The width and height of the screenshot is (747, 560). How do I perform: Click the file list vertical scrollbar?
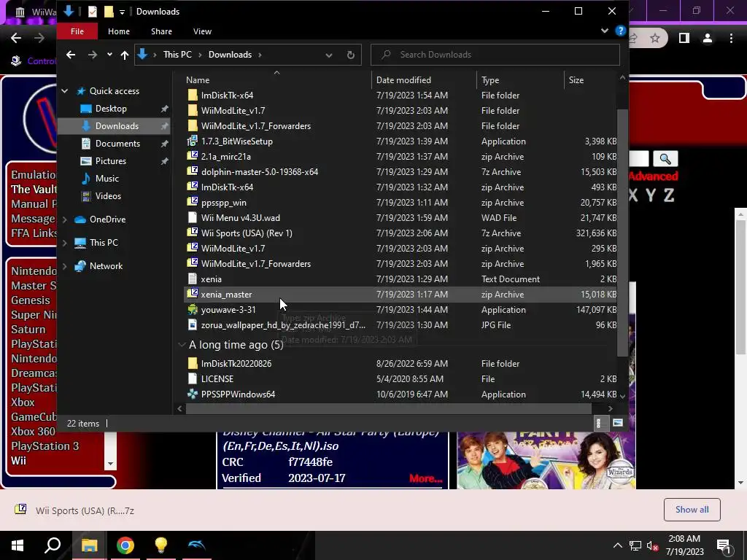(x=622, y=233)
